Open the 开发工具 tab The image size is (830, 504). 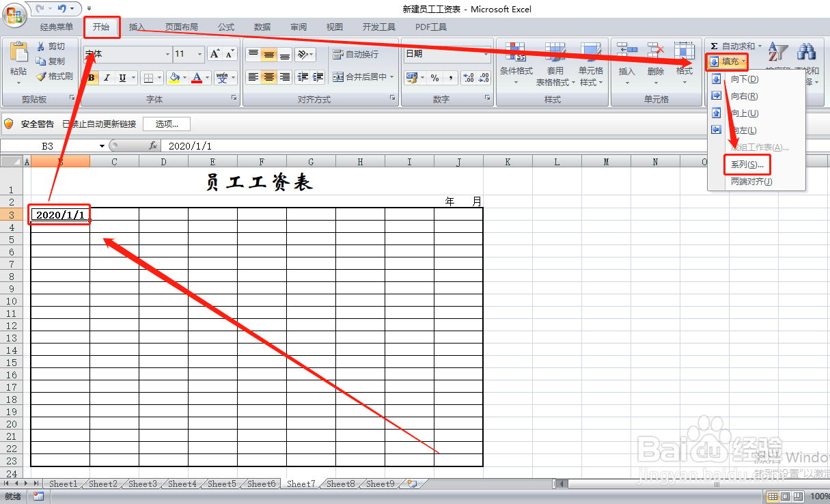tap(379, 27)
